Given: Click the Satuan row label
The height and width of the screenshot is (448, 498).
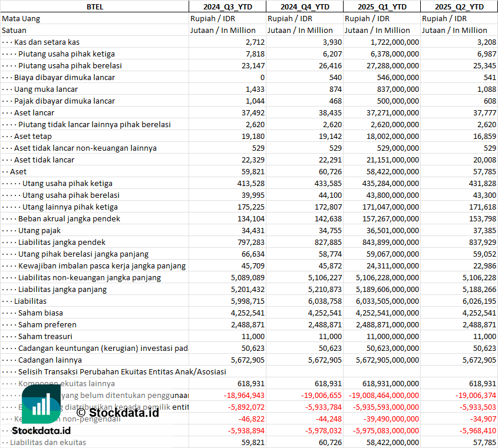Looking at the screenshot, I should [14, 30].
